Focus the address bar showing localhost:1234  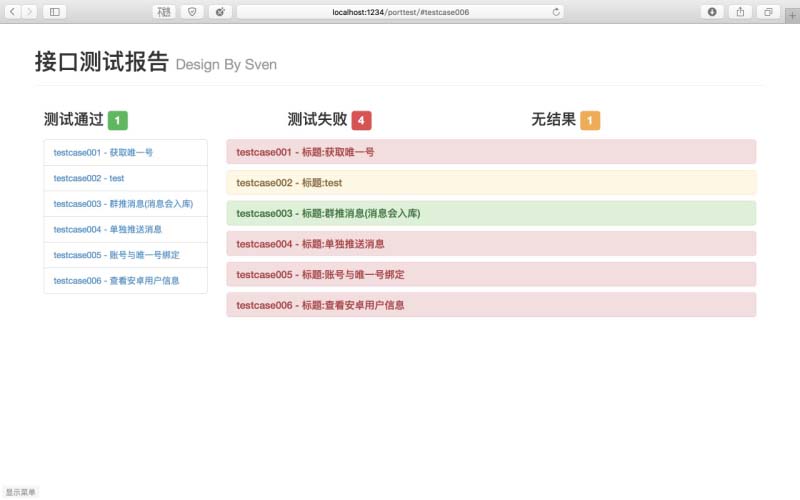[x=401, y=12]
